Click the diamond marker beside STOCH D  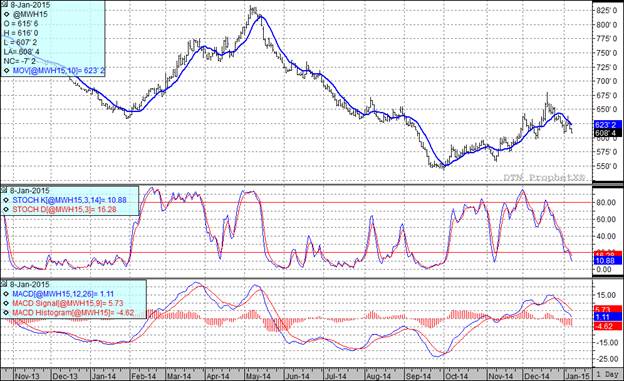(x=6, y=209)
